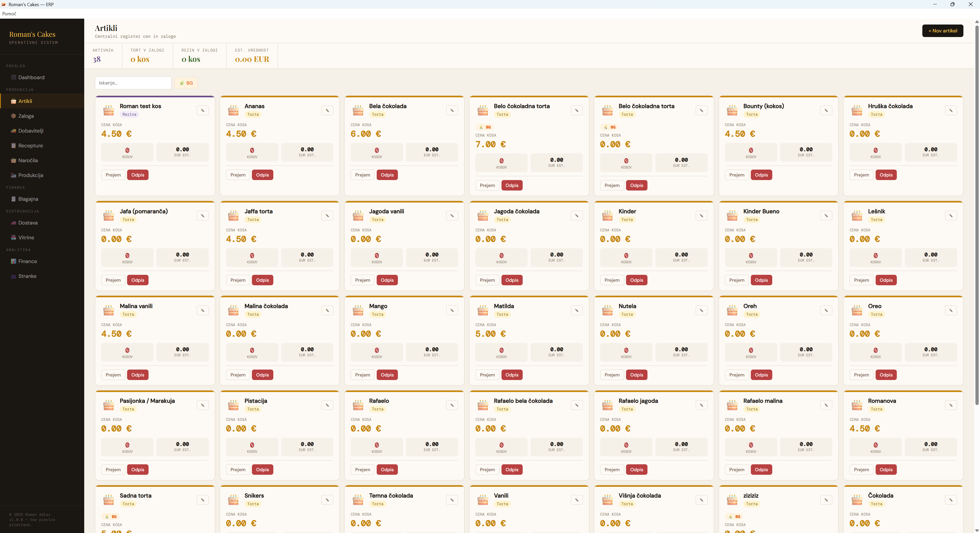980x533 pixels.
Task: Click cake icon on Rafaelo malina card
Action: pyautogui.click(x=732, y=405)
